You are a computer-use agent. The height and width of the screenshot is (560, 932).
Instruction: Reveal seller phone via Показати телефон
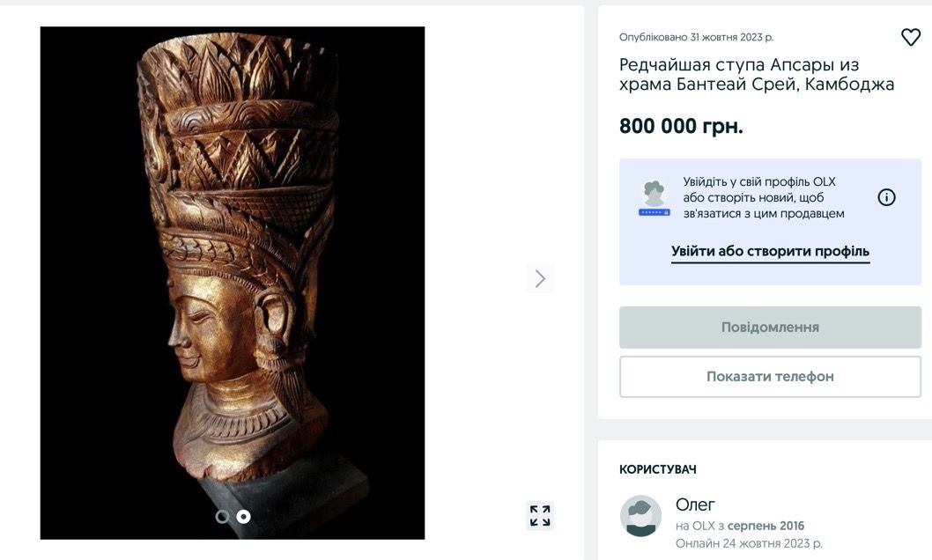pos(770,376)
